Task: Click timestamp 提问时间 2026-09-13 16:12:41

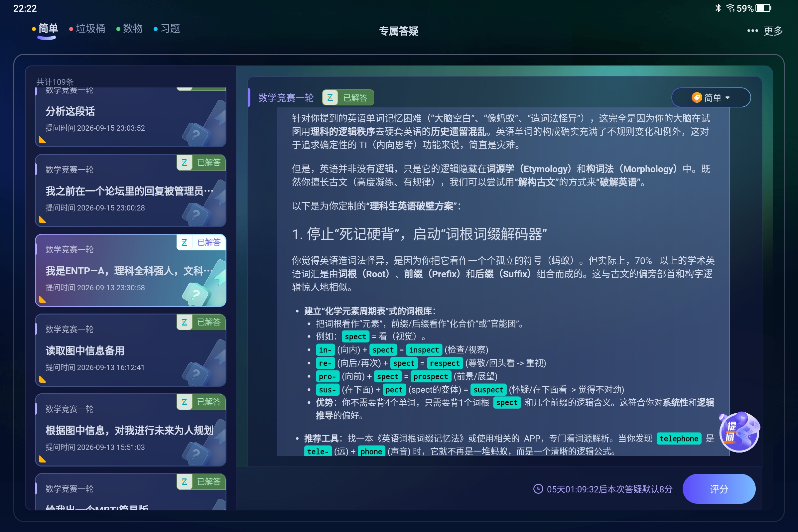Action: point(95,367)
